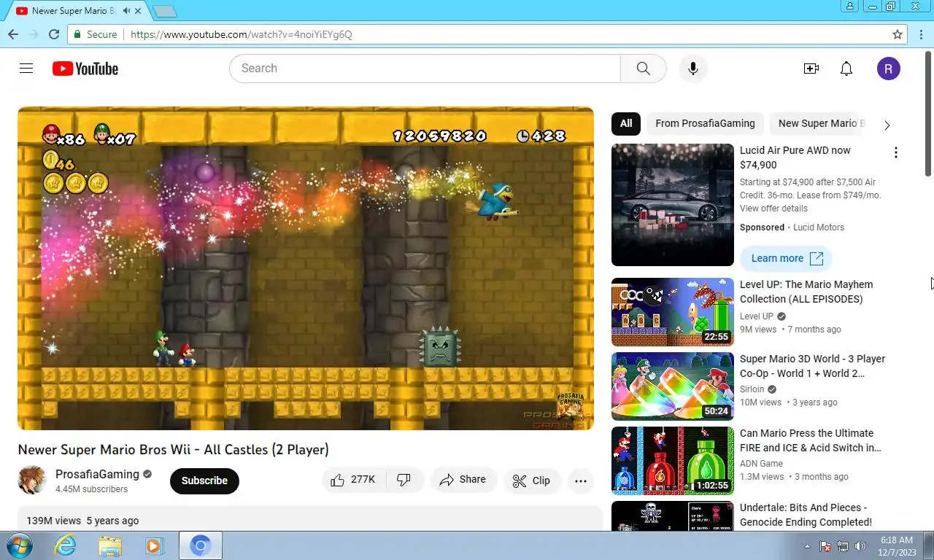The image size is (934, 560).
Task: Open Lucid Air ad options menu
Action: 896,152
